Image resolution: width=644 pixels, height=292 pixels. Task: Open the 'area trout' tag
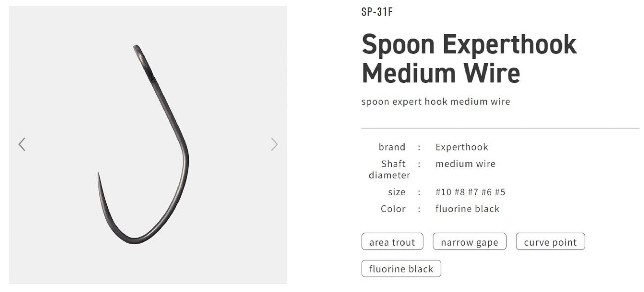392,242
